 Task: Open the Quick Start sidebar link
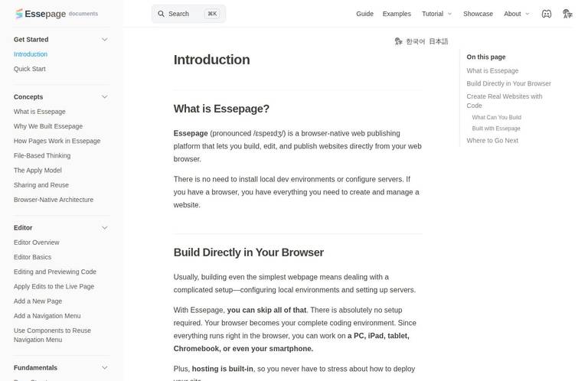(x=30, y=69)
